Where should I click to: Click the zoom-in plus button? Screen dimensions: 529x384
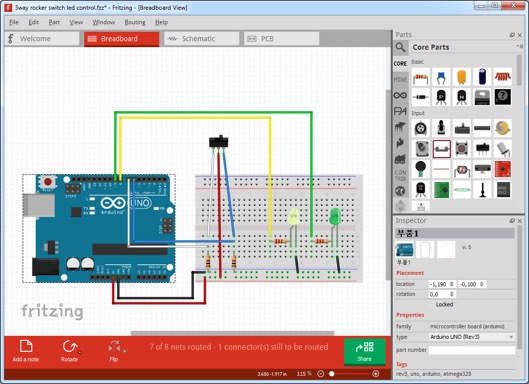(x=375, y=374)
